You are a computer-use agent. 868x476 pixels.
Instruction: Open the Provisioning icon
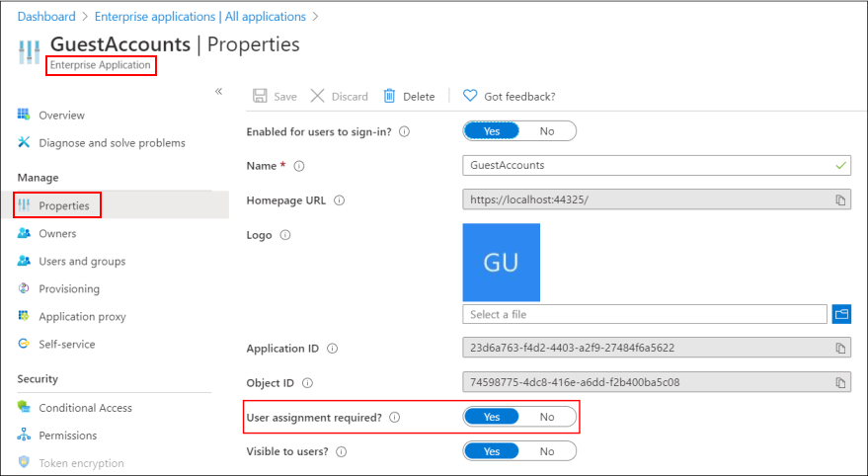pyautogui.click(x=24, y=288)
